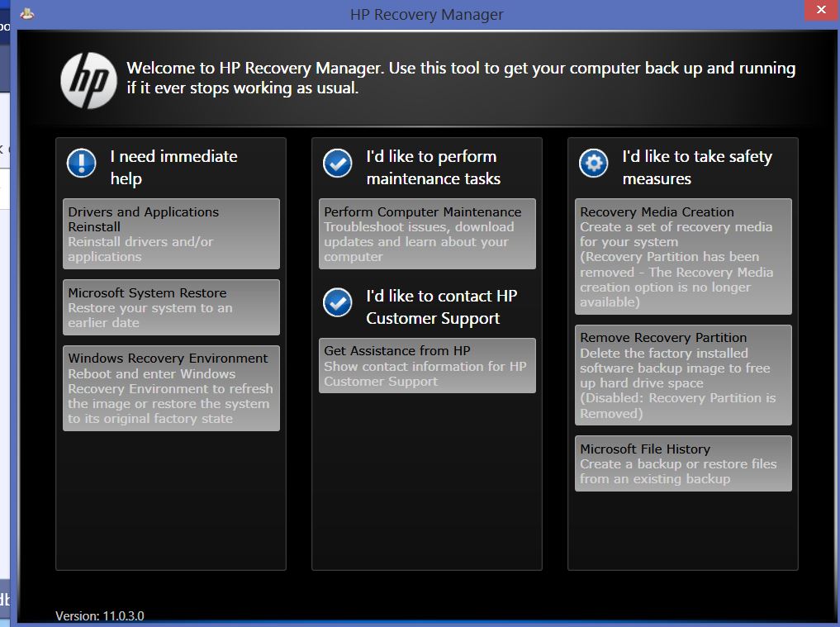Click 'I'd like to perform maintenance tasks' heading

[x=433, y=167]
